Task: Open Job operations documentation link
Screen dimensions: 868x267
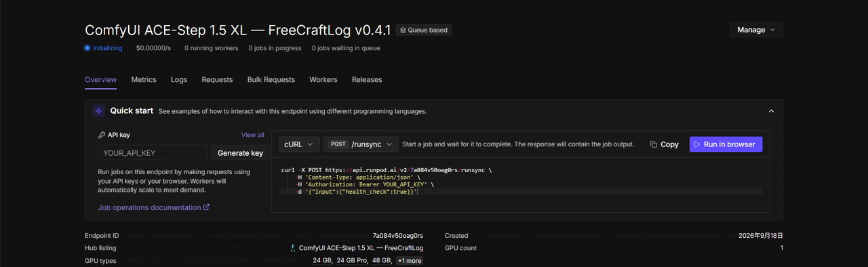Action: (x=154, y=207)
